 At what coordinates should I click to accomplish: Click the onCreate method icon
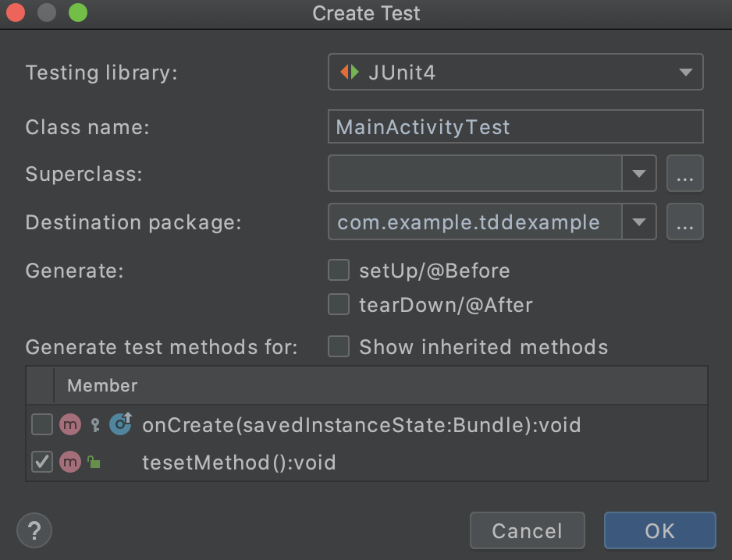(70, 425)
